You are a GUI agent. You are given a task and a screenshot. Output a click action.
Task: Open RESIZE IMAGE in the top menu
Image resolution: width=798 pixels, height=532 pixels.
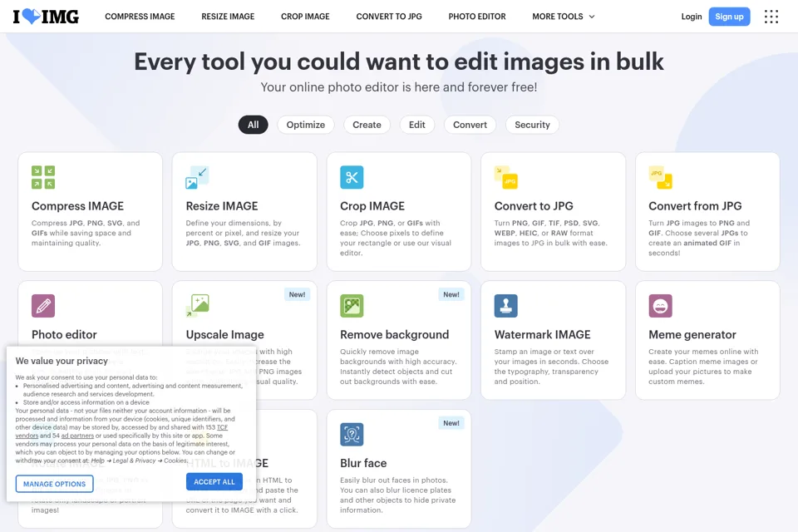coord(228,17)
